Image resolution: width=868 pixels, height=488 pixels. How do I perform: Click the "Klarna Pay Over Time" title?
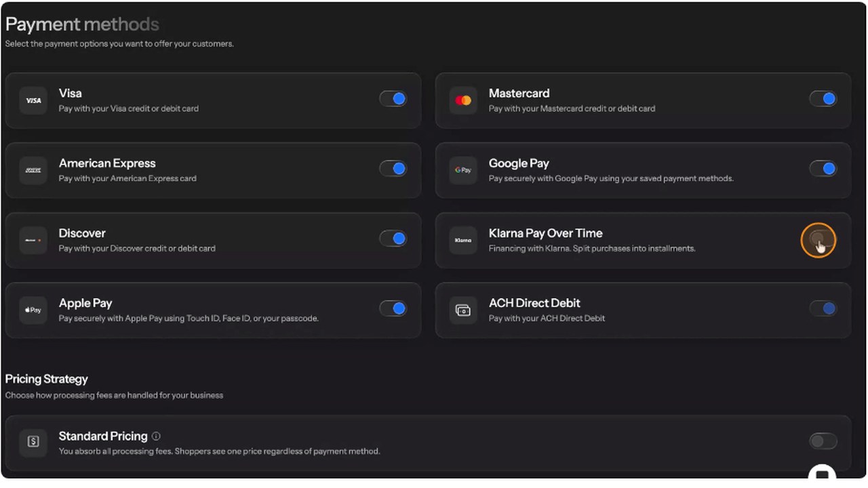click(x=546, y=233)
